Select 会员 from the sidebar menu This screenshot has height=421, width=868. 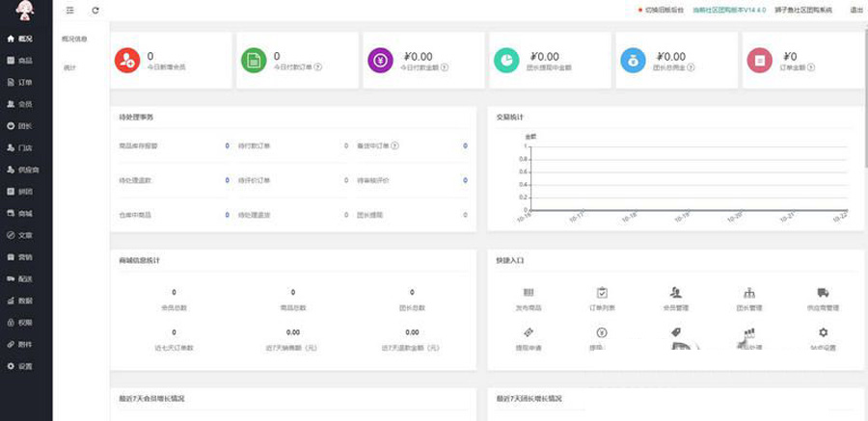click(x=19, y=104)
